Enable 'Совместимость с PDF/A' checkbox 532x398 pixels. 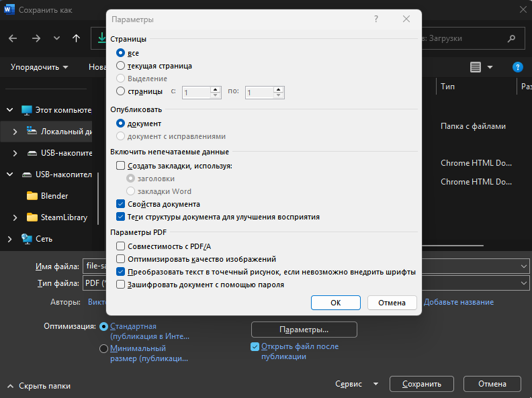click(x=120, y=246)
